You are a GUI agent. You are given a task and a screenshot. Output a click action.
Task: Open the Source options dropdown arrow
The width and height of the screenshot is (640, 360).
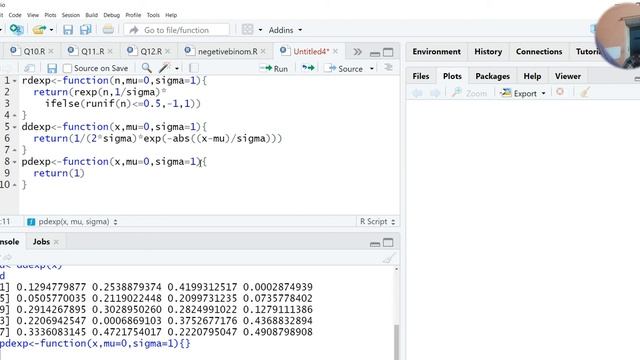(372, 69)
